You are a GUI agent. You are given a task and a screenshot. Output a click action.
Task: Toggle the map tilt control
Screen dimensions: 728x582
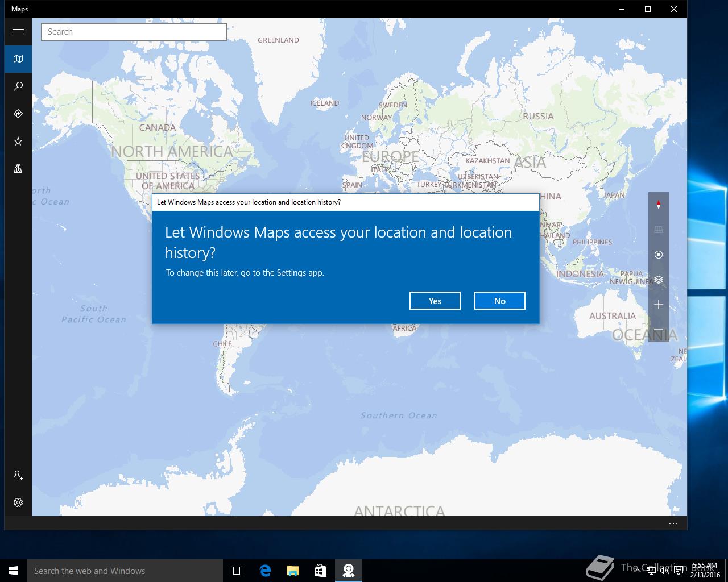click(659, 230)
